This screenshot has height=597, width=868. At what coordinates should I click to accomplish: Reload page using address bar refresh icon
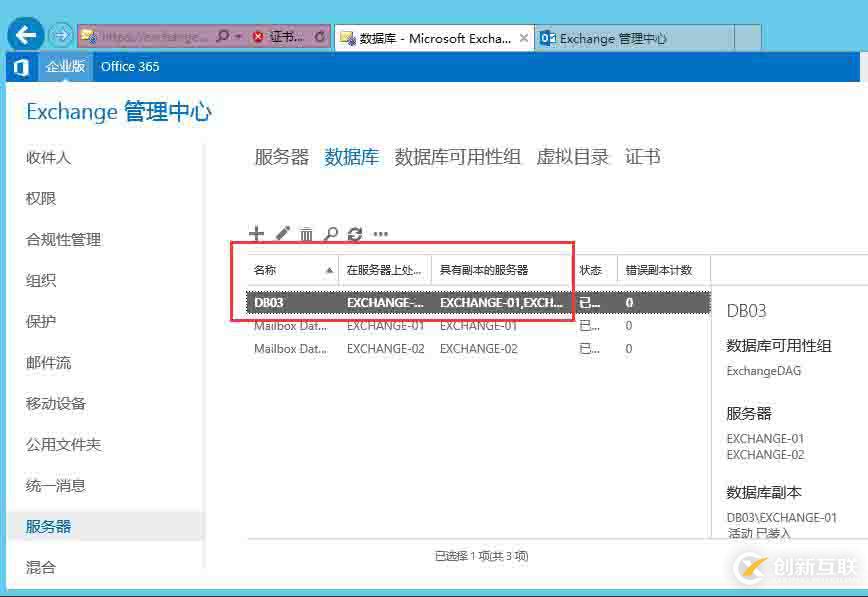pyautogui.click(x=320, y=37)
